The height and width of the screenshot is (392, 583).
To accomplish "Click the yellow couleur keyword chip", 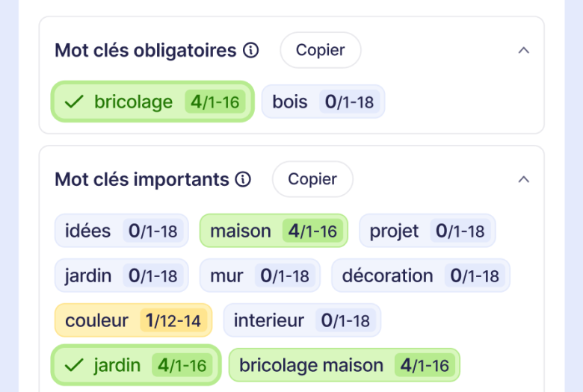I will point(134,320).
